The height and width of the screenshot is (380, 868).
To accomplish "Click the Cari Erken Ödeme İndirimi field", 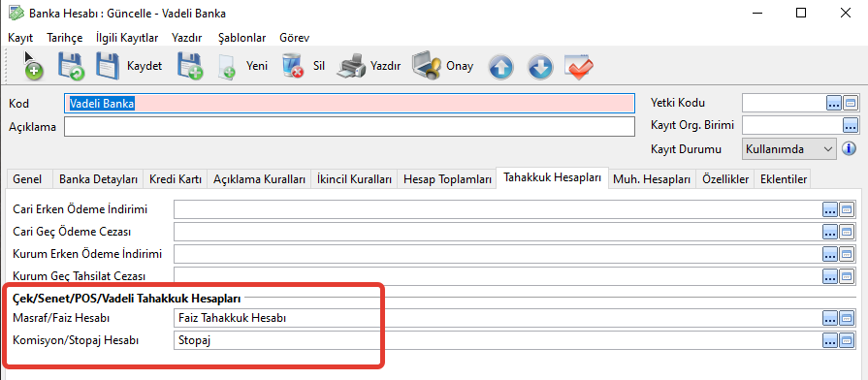I will [498, 209].
